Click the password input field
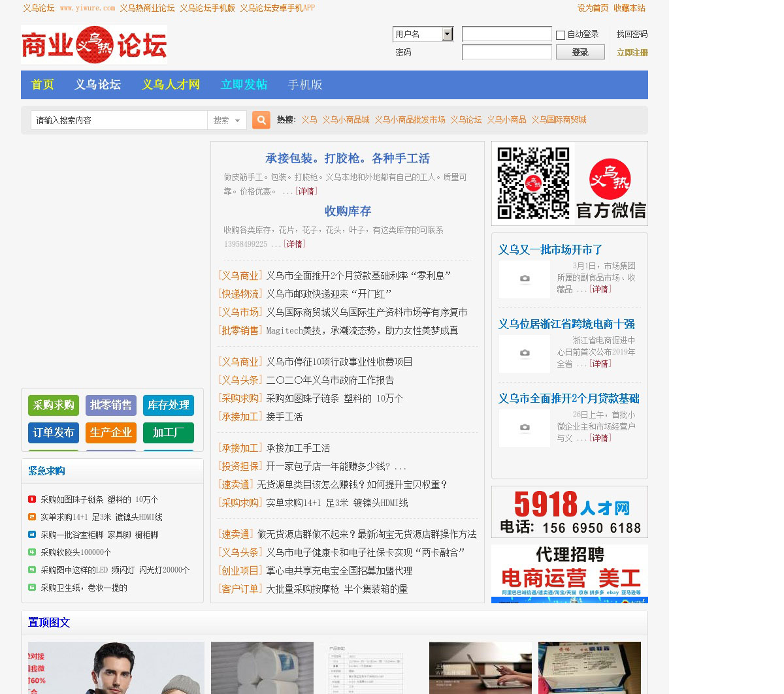Image resolution: width=784 pixels, height=694 pixels. (x=506, y=52)
